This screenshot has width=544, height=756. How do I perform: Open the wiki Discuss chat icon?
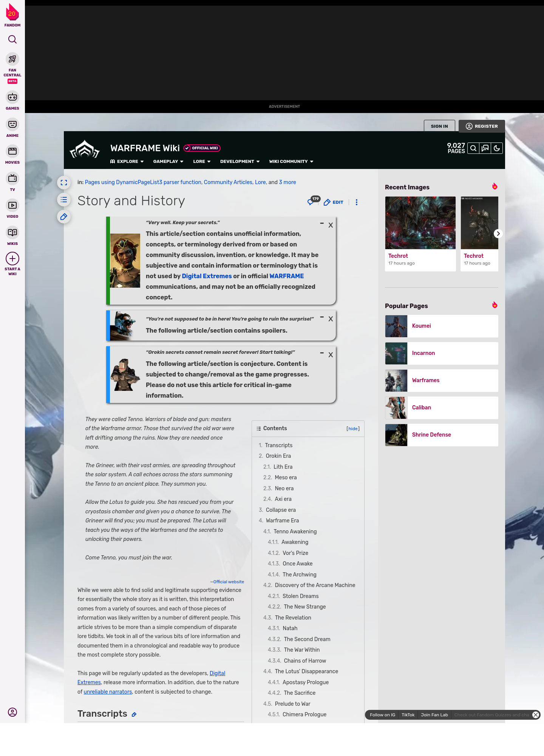click(485, 148)
